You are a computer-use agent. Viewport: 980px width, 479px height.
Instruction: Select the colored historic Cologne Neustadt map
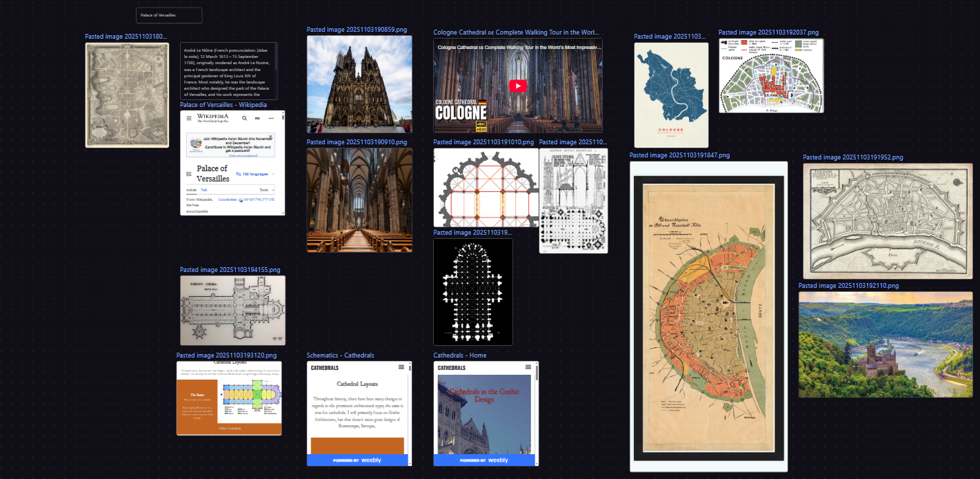click(708, 316)
